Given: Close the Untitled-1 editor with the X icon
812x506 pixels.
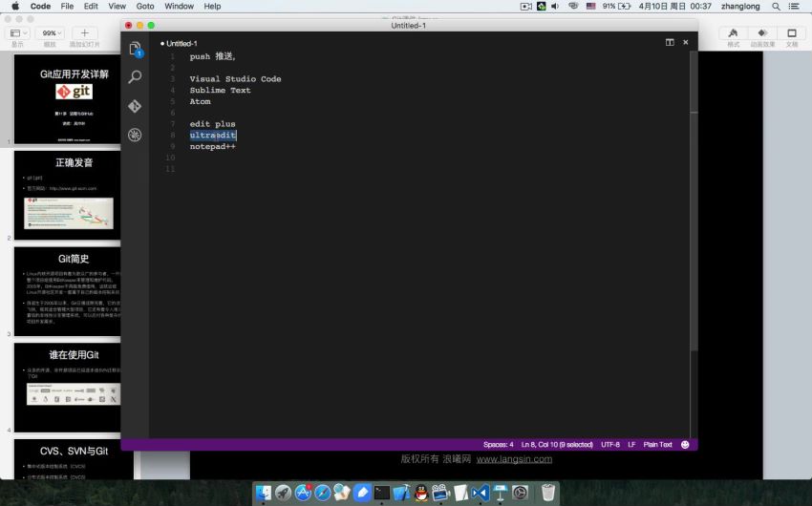Looking at the screenshot, I should pyautogui.click(x=686, y=42).
